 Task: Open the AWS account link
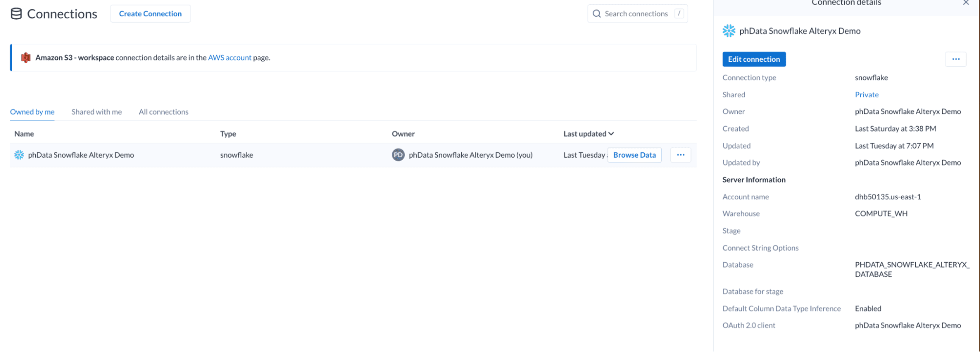[x=229, y=58]
